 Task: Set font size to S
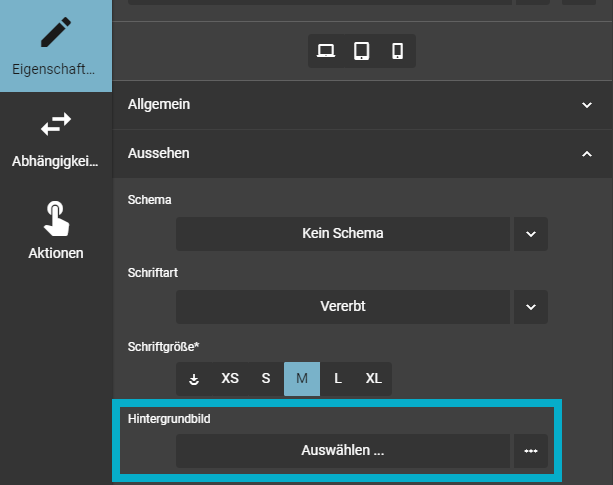pos(266,379)
